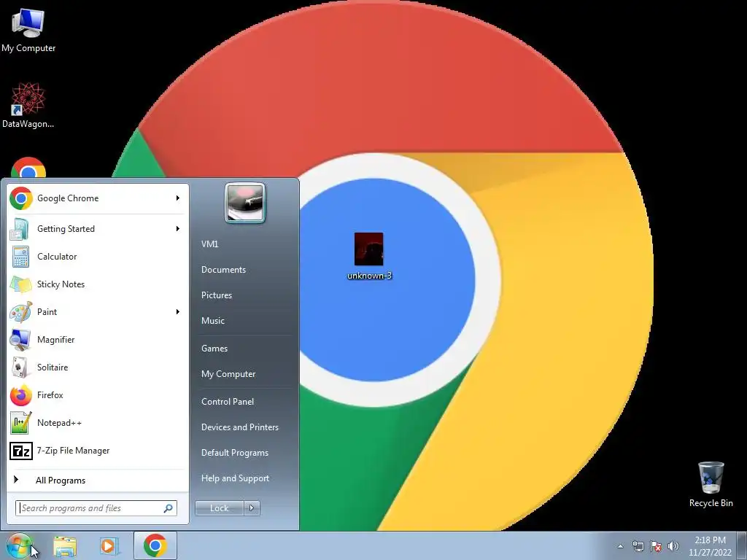Image resolution: width=747 pixels, height=560 pixels.
Task: Open Magnifier from the Start menu
Action: [x=97, y=340]
